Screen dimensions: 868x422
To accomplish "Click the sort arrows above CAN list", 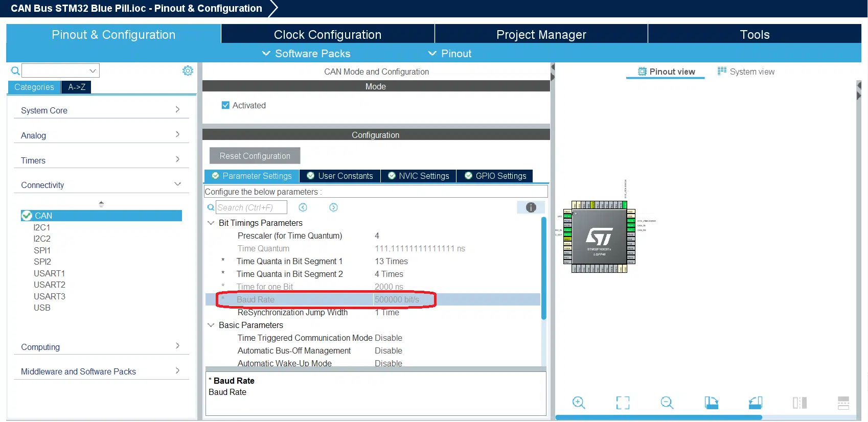I will click(101, 204).
